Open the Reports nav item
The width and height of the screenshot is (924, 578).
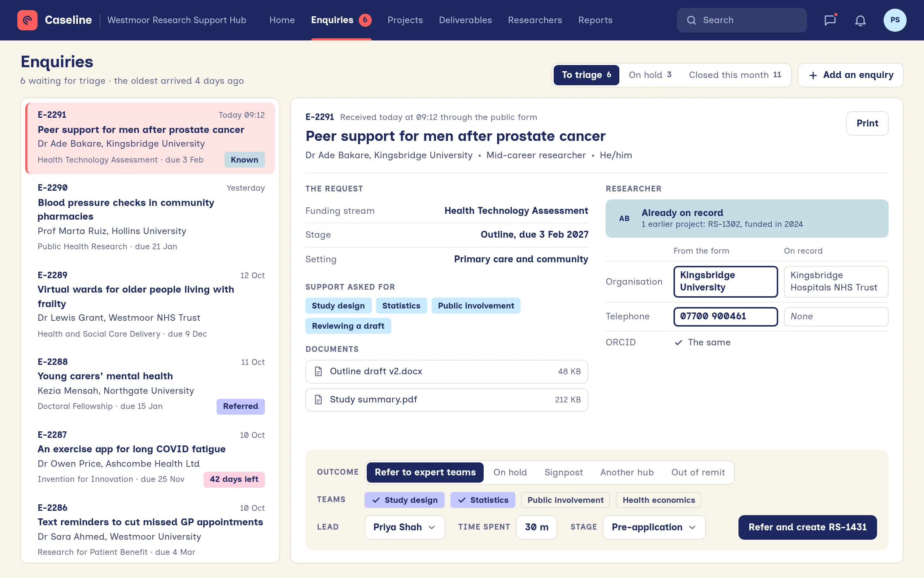coord(595,20)
